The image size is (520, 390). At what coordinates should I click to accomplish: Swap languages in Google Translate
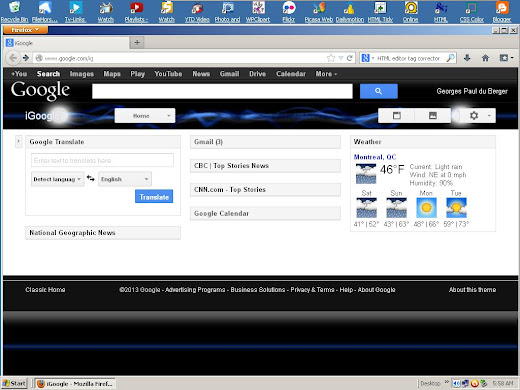[91, 178]
